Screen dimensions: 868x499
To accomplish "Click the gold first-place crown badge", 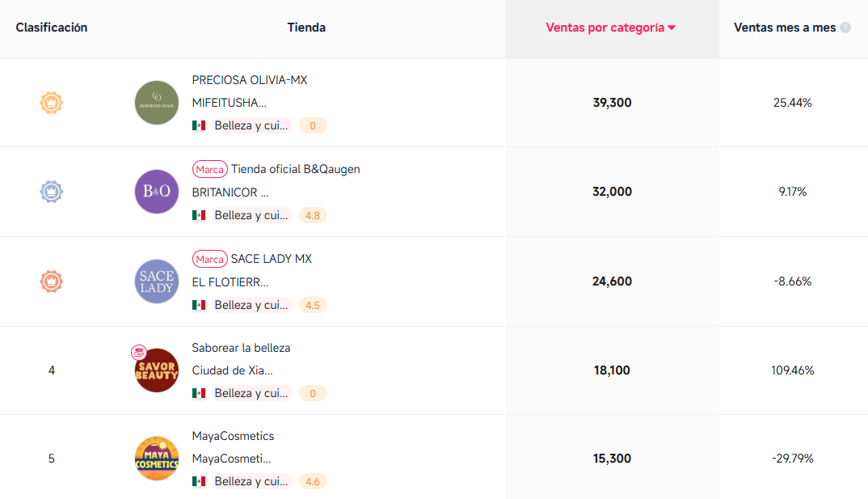I will click(52, 103).
